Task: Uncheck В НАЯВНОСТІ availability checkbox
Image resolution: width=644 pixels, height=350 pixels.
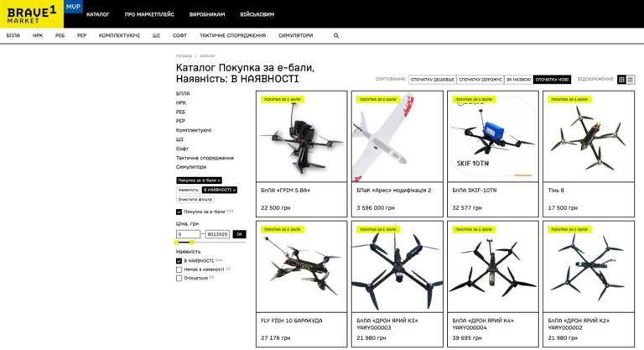Action: pyautogui.click(x=179, y=261)
